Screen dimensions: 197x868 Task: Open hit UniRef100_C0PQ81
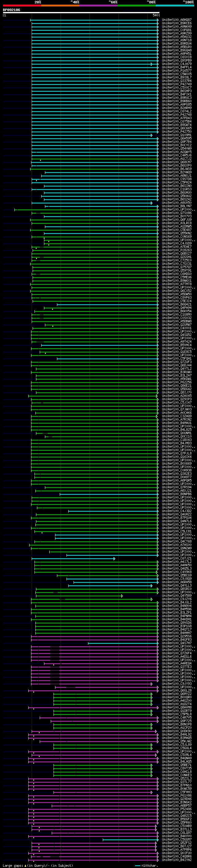click(177, 30)
